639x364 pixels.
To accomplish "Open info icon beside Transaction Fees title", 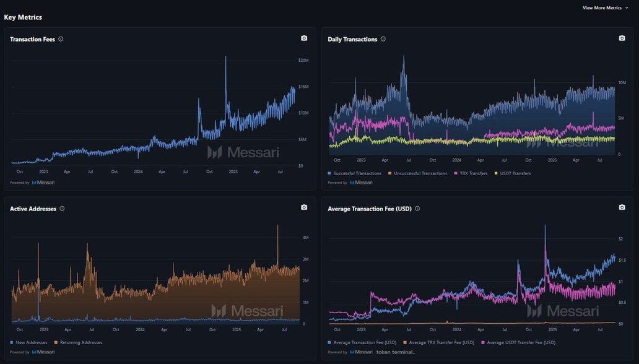I will [x=61, y=39].
